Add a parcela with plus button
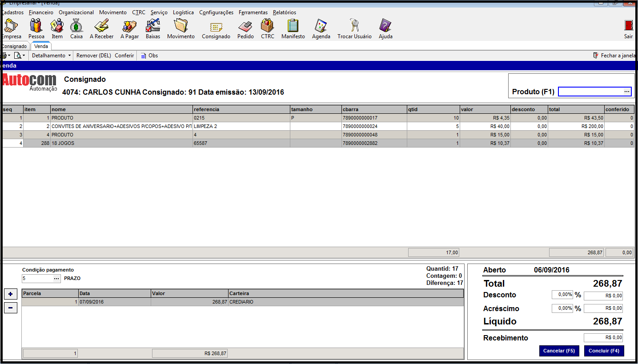Viewport: 638px width, 364px height. pyautogui.click(x=10, y=294)
